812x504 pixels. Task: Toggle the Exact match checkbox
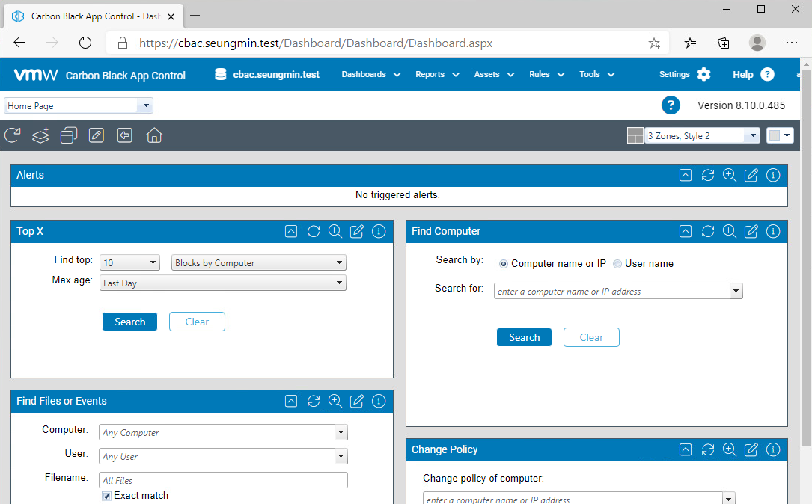tap(107, 497)
